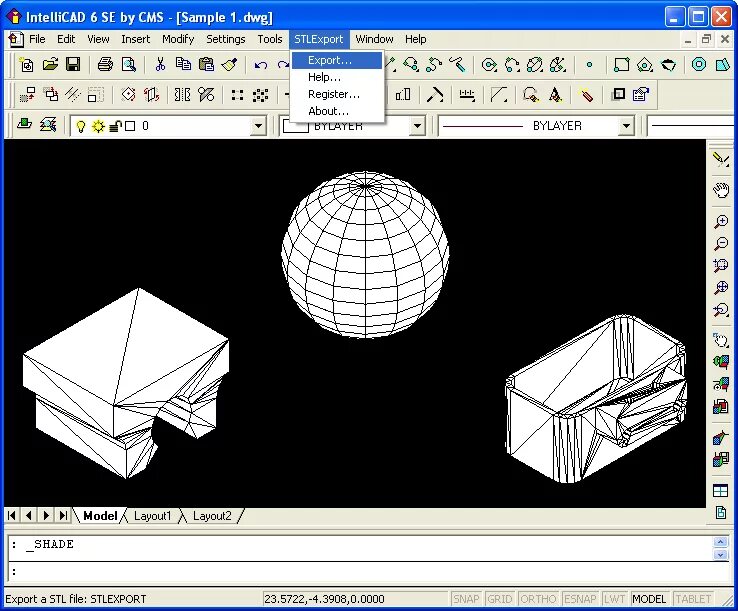The image size is (738, 611).
Task: Toggle LWT lineweight display
Action: point(614,599)
